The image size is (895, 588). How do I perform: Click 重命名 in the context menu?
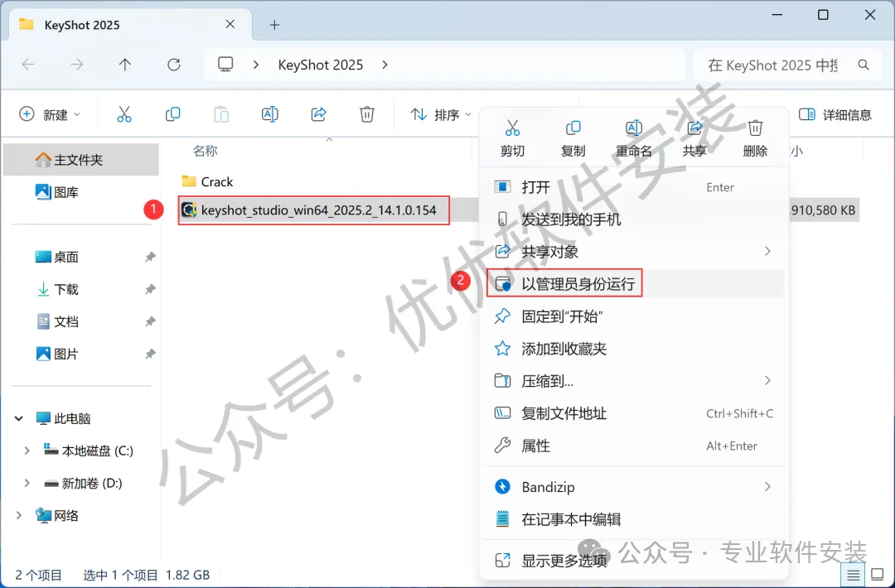(x=634, y=138)
